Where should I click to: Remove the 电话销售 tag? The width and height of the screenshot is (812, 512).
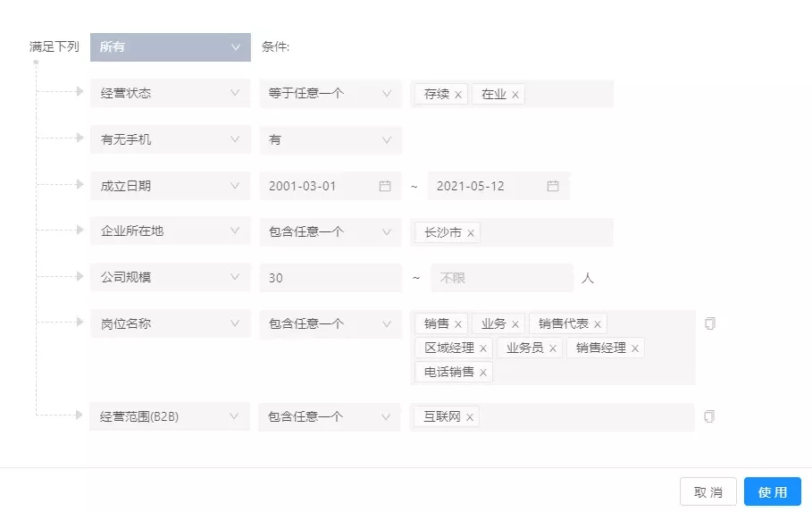[x=482, y=373]
